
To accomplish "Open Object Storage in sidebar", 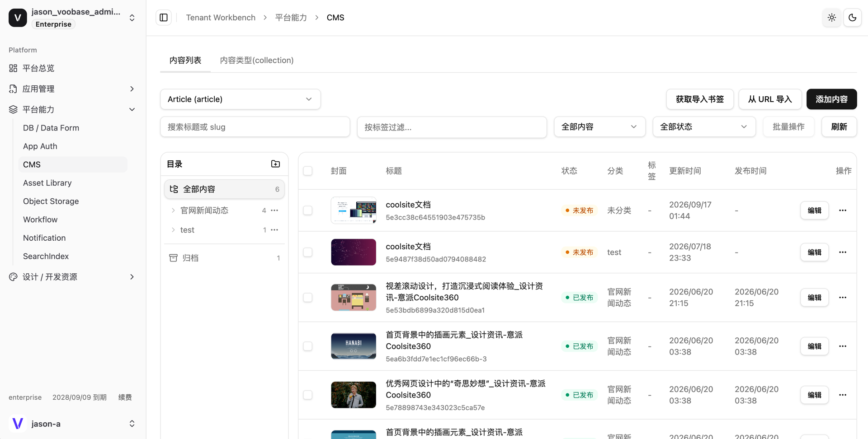I will [x=51, y=201].
